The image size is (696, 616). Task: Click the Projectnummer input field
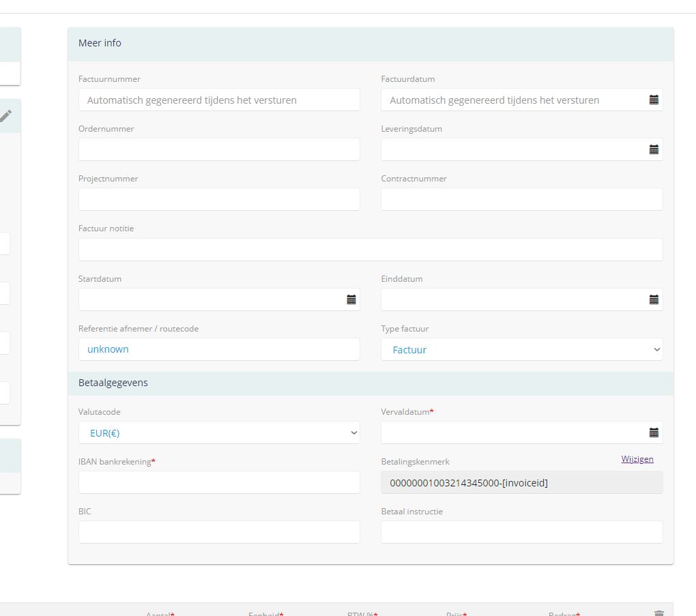pyautogui.click(x=219, y=199)
